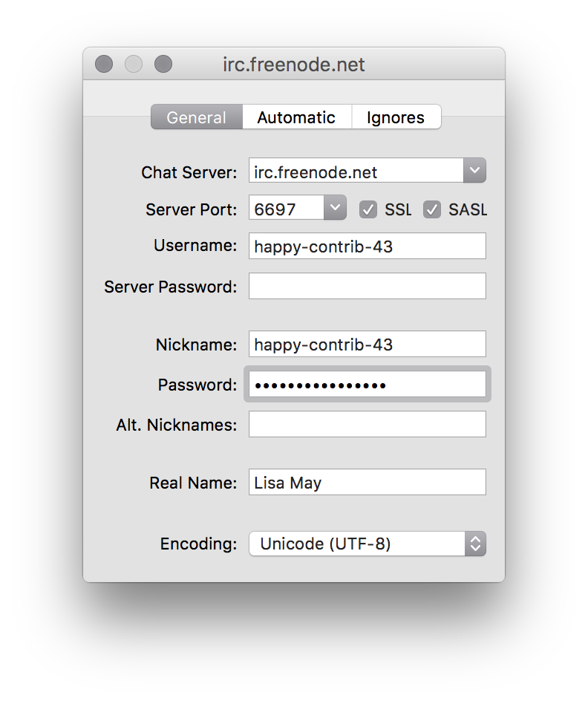Click the Real Name field with Lisa May
The image size is (588, 701).
click(367, 482)
